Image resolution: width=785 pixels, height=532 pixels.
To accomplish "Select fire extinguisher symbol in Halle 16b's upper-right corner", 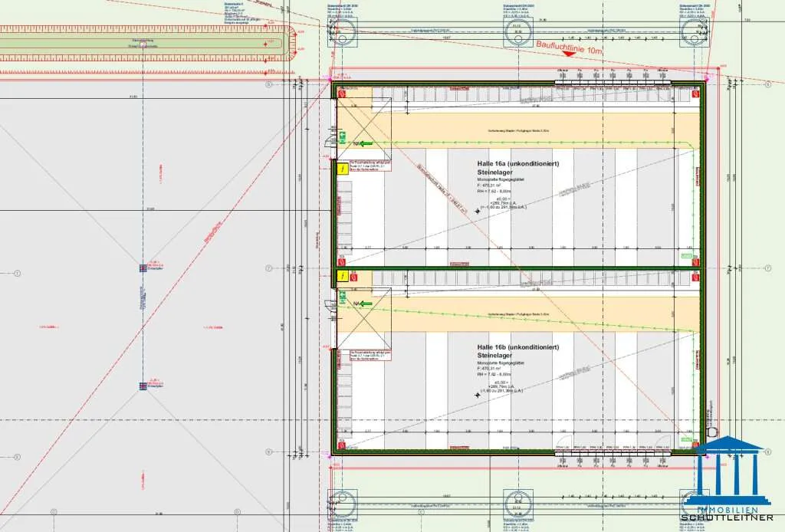I will 695,277.
